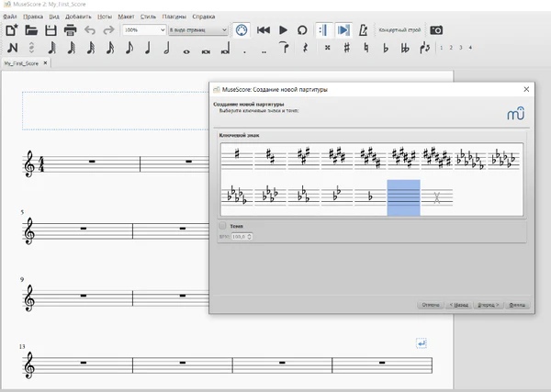
Task: Open the Файл menu
Action: click(9, 17)
